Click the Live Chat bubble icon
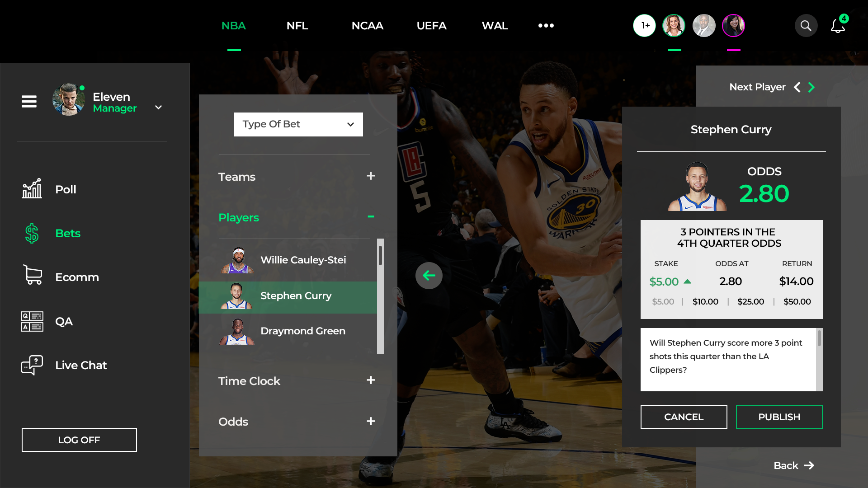Viewport: 868px width, 488px height. 32,365
